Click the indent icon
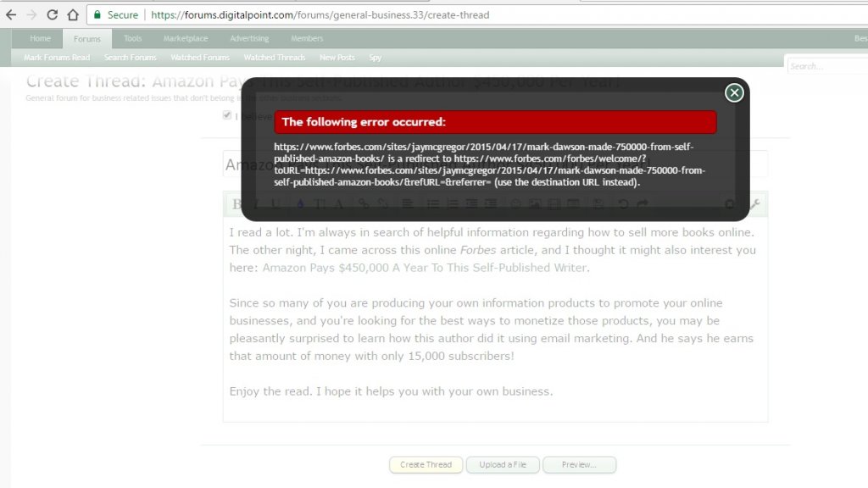This screenshot has width=868, height=488. [x=491, y=204]
